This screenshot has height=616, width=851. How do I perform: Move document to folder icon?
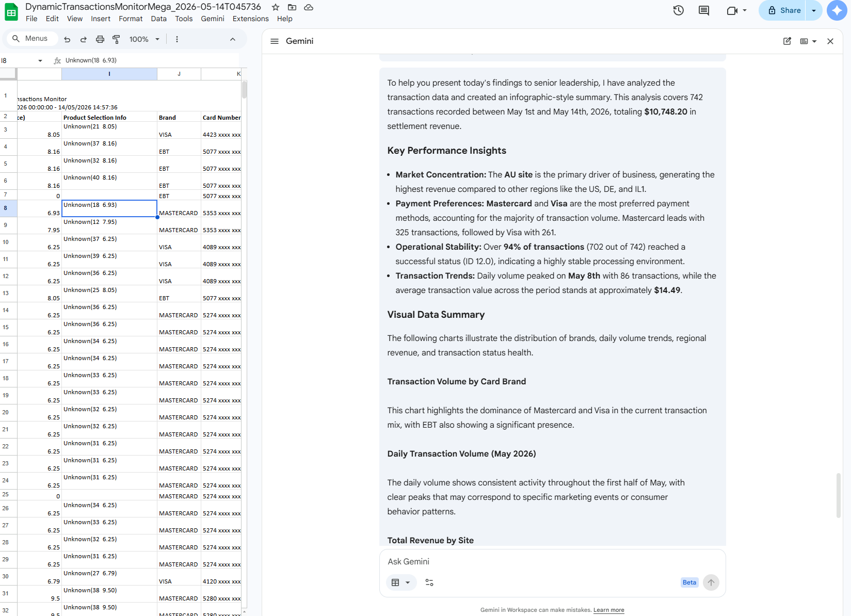tap(292, 7)
